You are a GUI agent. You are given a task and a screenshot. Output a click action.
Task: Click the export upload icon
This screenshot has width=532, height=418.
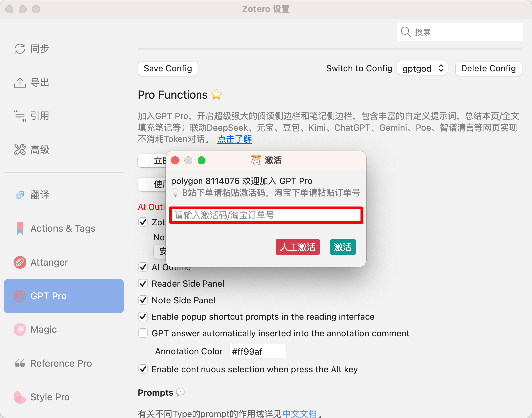click(x=20, y=82)
